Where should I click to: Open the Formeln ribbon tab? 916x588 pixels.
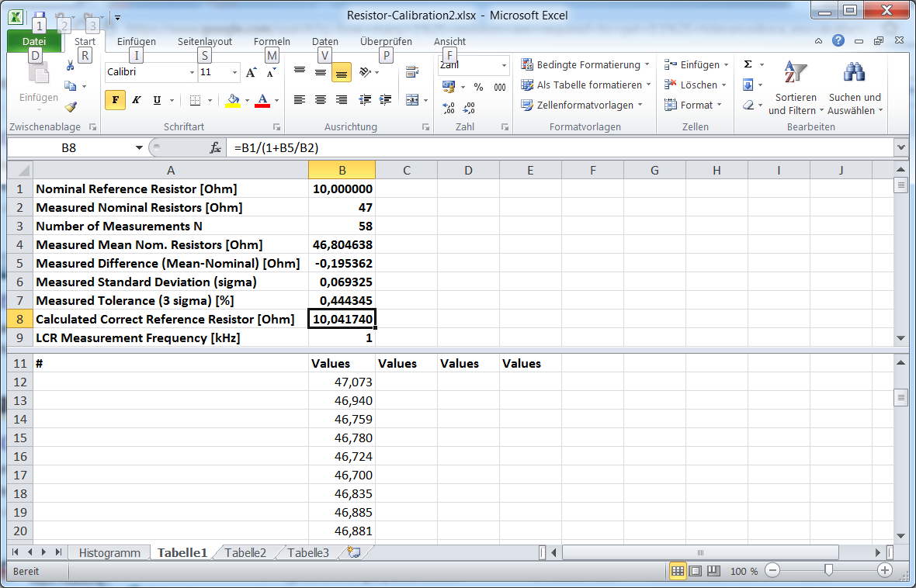coord(272,42)
